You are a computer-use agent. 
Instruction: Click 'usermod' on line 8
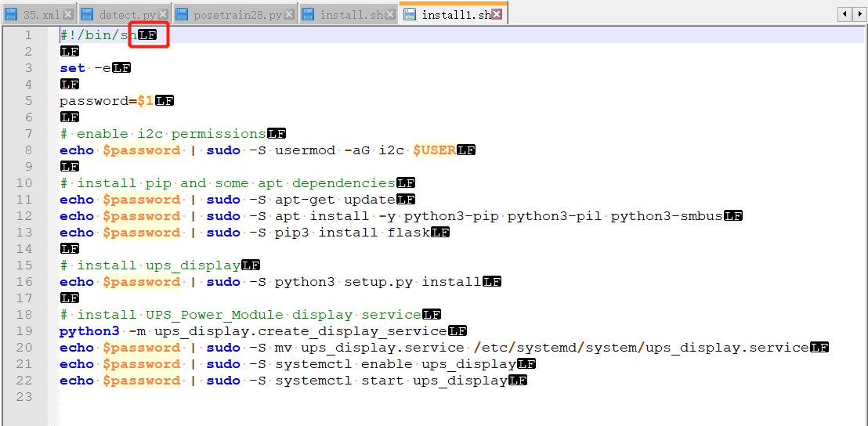coord(305,150)
